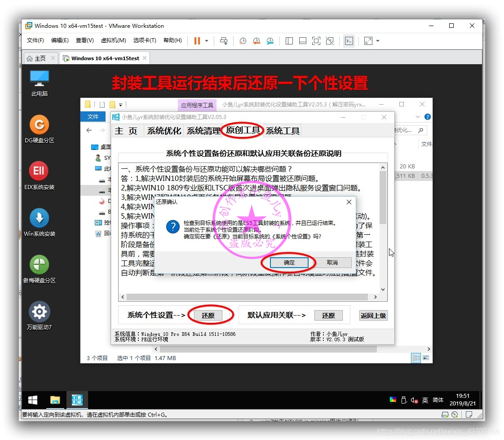Open the 虚拟机(M) menu
The width and height of the screenshot is (504, 440).
113,40
